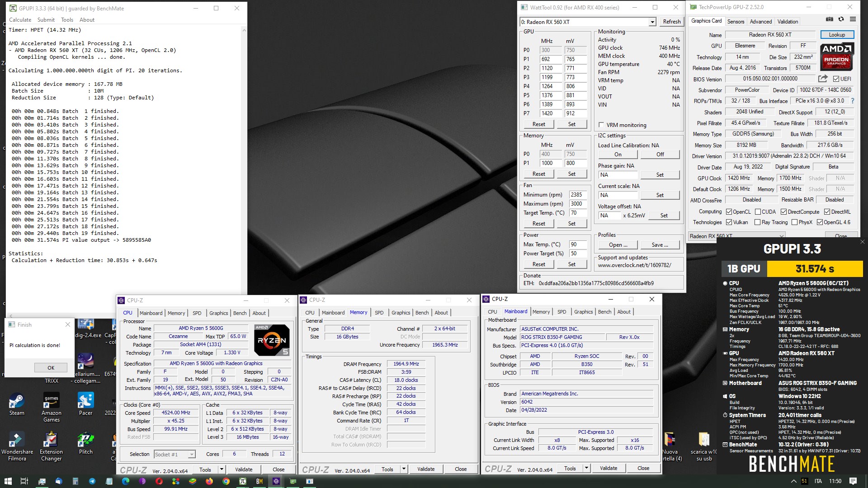The width and height of the screenshot is (868, 488).
Task: Open the Wondershare Filmora desktop icon
Action: 17,446
